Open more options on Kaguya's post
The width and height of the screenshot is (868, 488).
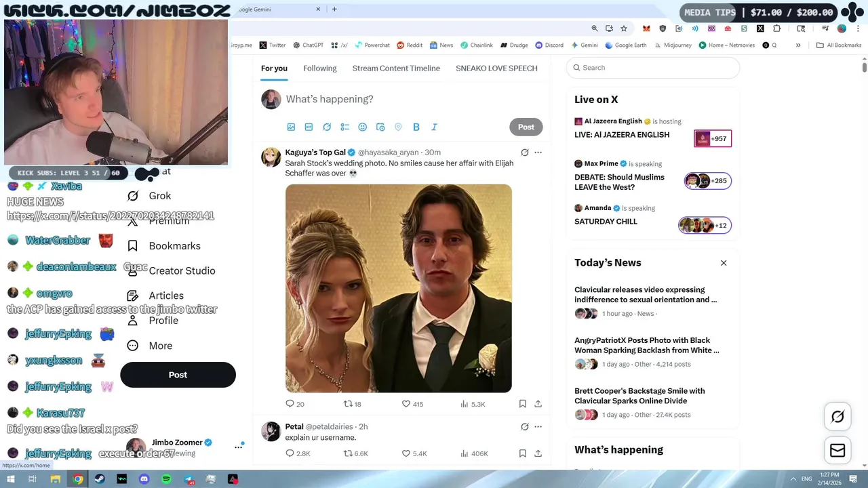click(x=538, y=152)
